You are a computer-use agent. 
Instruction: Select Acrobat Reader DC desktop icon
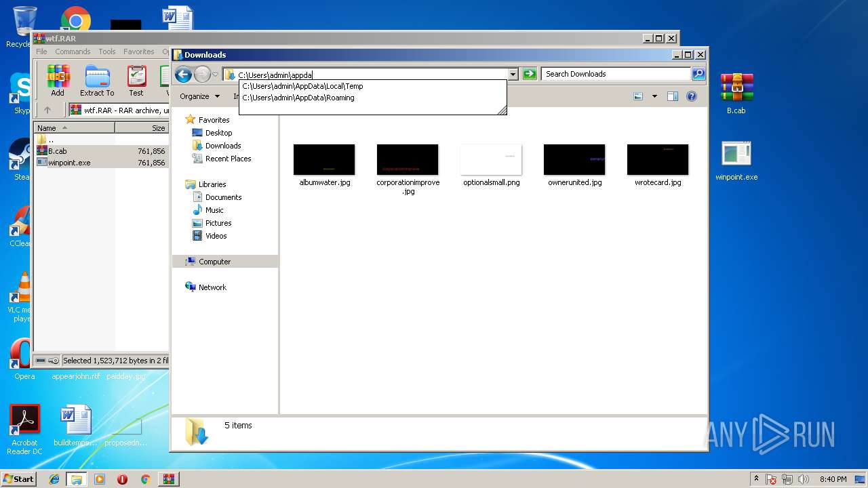click(x=24, y=430)
